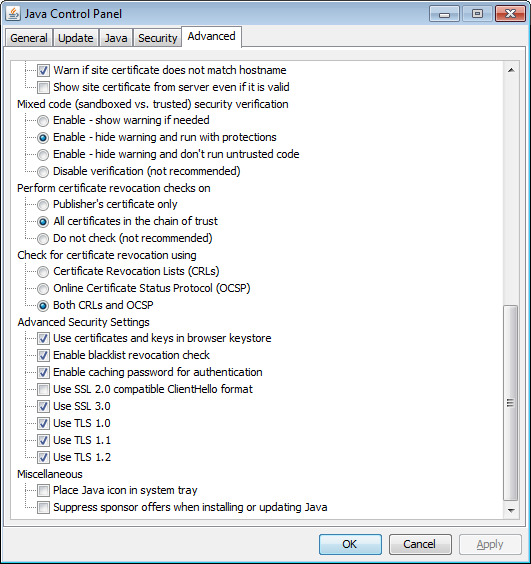
Task: Maximize the Java Control Panel window
Action: (x=477, y=14)
